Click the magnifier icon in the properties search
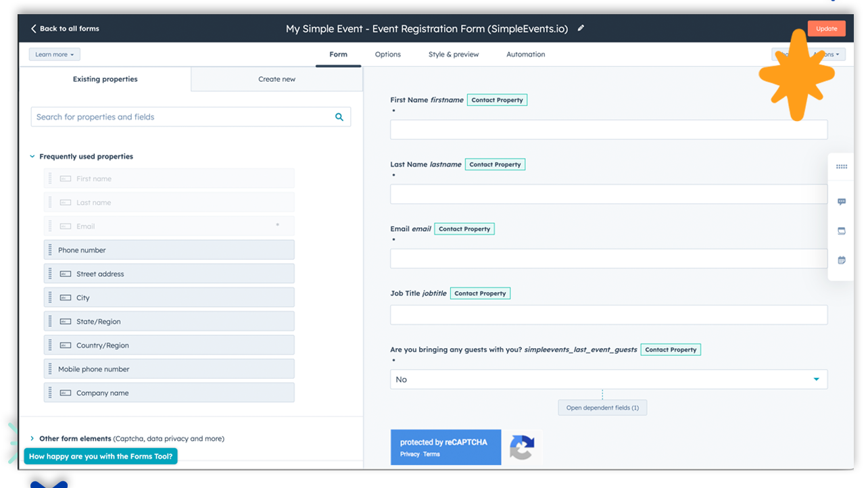 [x=339, y=117]
